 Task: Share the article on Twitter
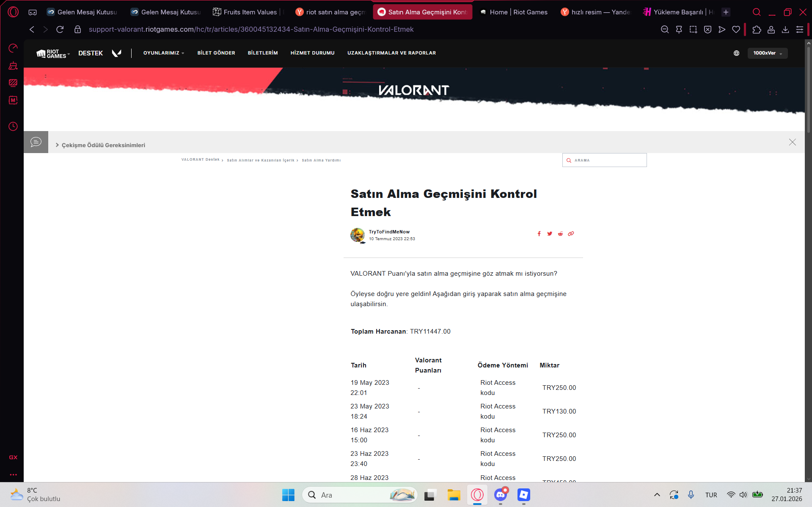(x=550, y=234)
